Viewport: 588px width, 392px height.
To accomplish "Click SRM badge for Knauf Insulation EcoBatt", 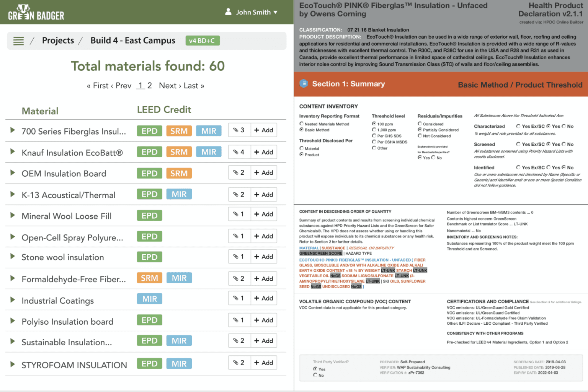I will pos(179,152).
